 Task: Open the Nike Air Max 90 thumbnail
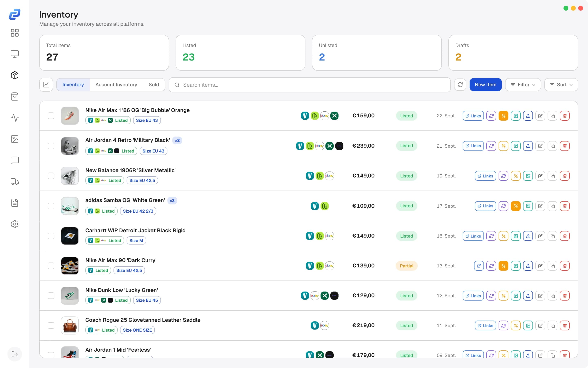(70, 266)
